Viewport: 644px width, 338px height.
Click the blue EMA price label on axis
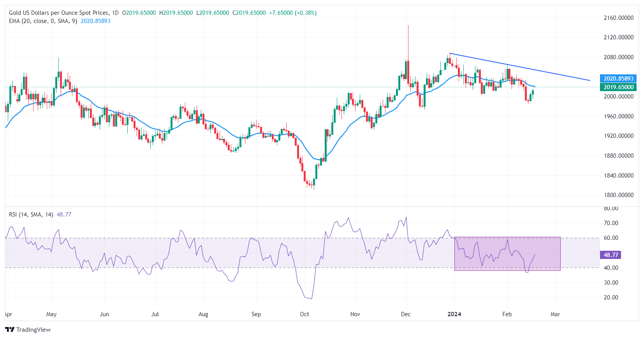[x=618, y=79]
